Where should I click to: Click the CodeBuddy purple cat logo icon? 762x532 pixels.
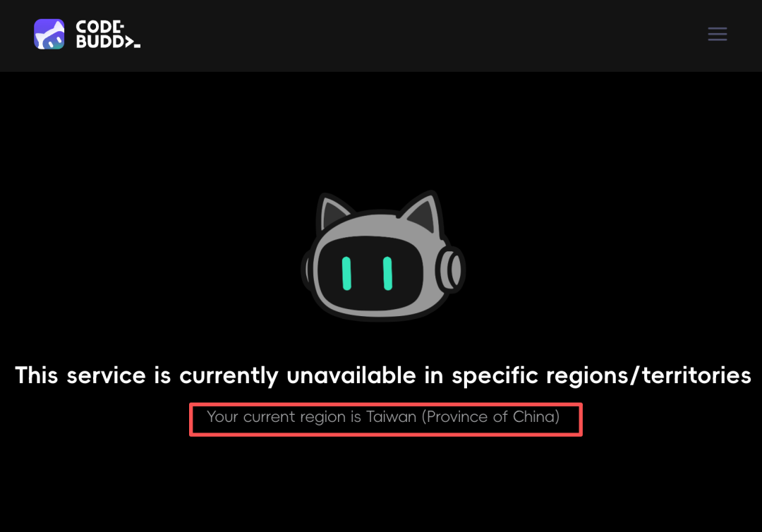tap(49, 34)
